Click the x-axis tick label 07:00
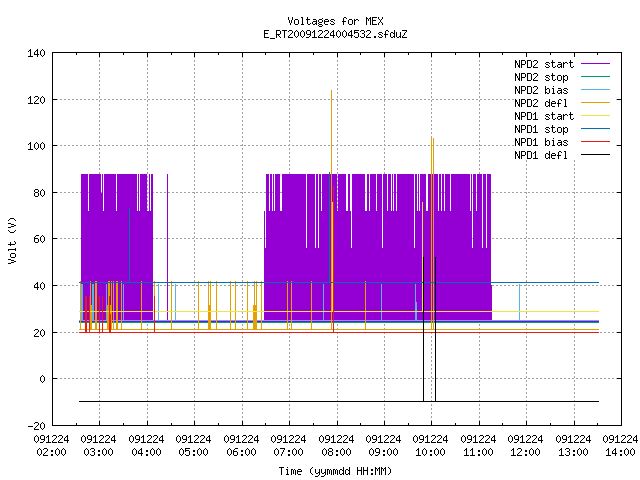Screen dimensions: 640x480 (x=288, y=452)
